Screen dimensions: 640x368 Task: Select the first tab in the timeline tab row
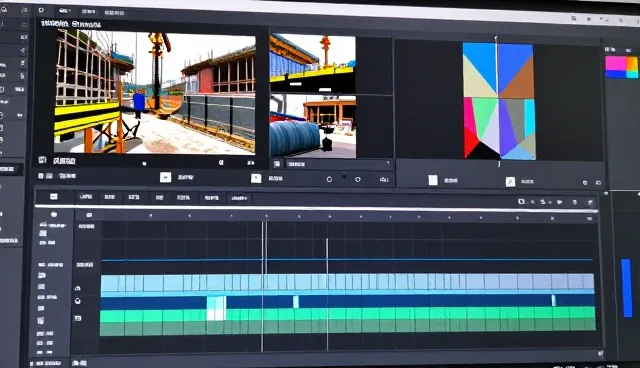coord(86,197)
